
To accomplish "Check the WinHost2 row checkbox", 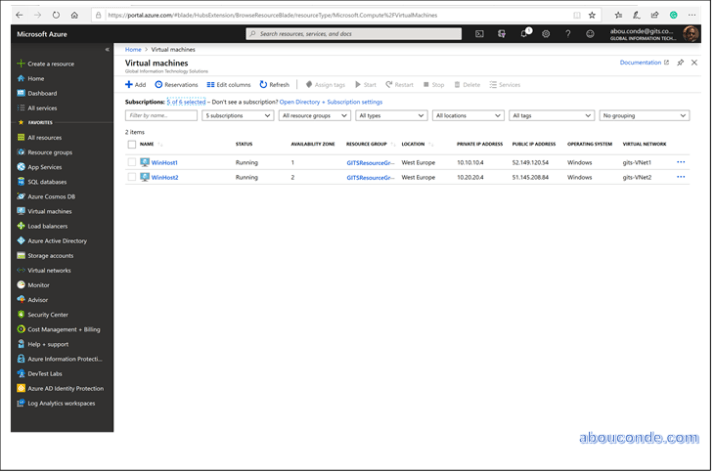I will point(132,177).
